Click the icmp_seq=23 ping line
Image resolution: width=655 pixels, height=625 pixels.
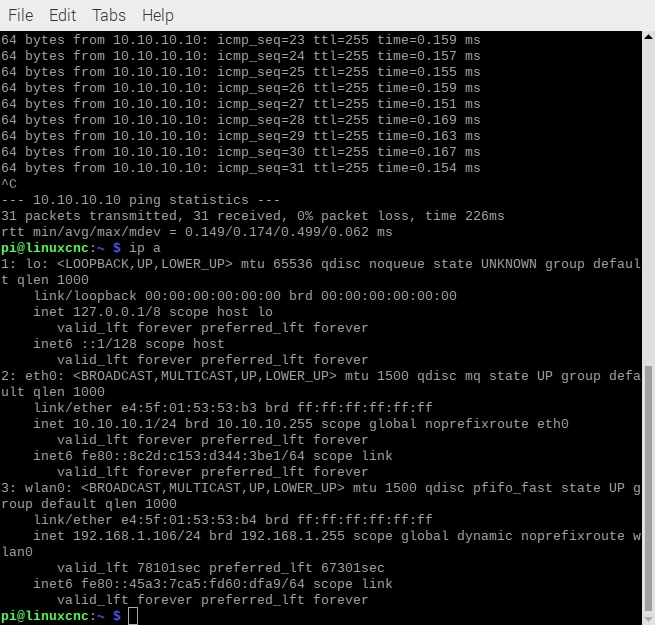coord(241,40)
